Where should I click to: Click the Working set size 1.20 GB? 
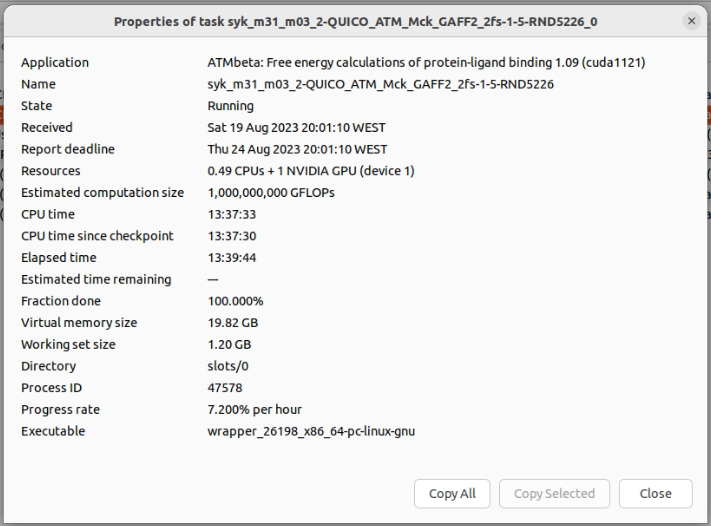229,345
